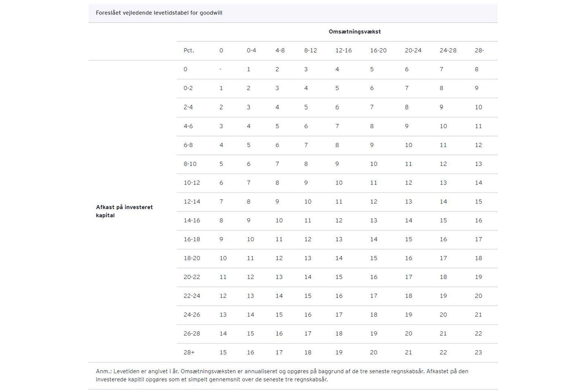Click the 'Afkast på investeret kapital' row header
This screenshot has height=392, width=588.
click(124, 211)
